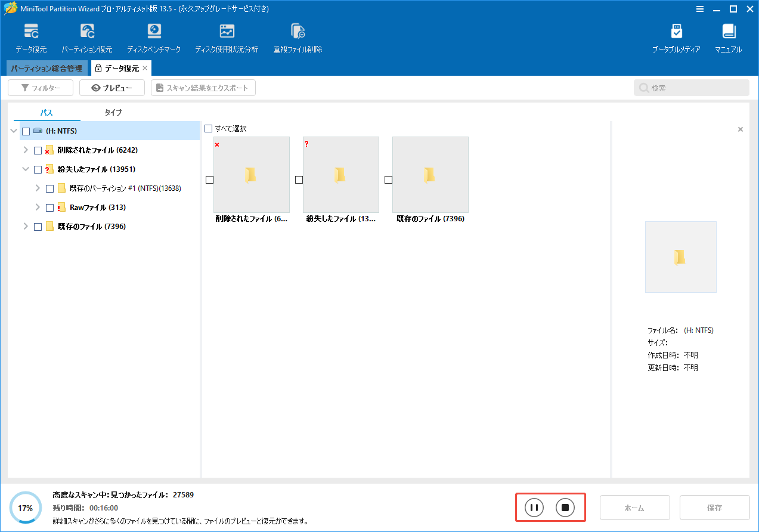The width and height of the screenshot is (759, 532).
Task: Open ディスク使用状況分析 analyzer
Action: (226, 36)
